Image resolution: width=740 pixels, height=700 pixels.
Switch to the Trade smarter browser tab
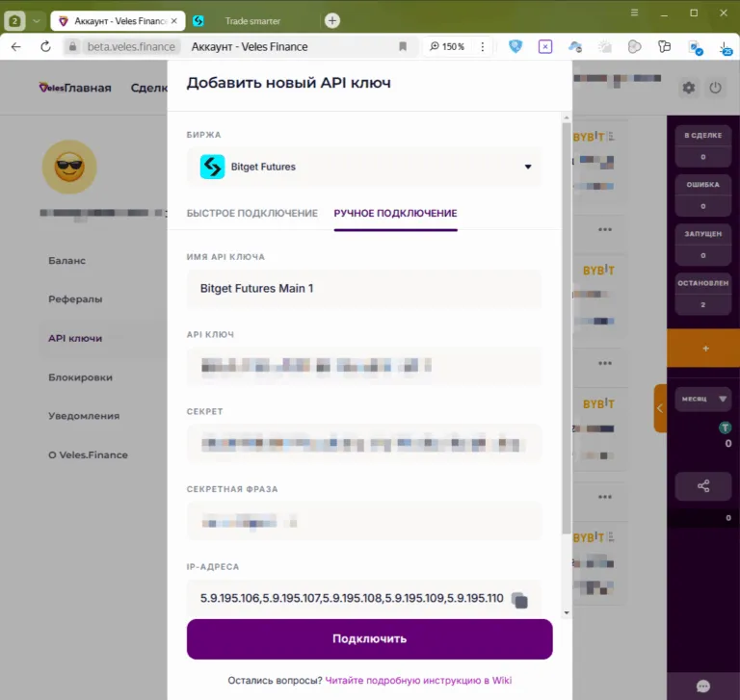[x=252, y=21]
